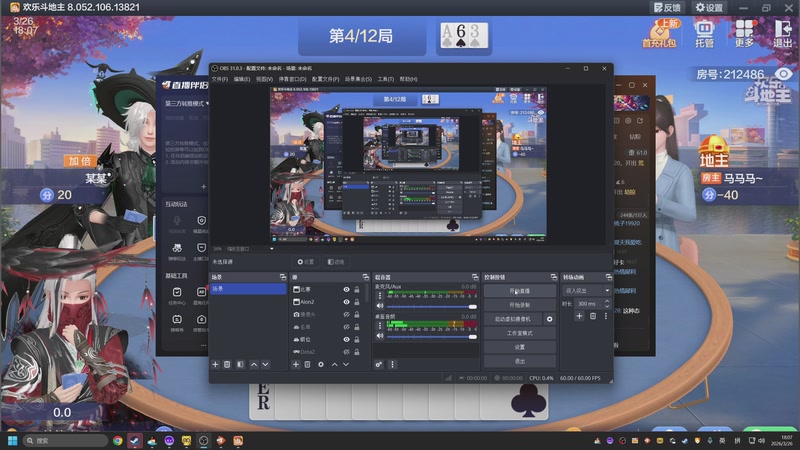The image size is (800, 450).
Task: Pop out the scenes dock panel
Action: coord(283,277)
